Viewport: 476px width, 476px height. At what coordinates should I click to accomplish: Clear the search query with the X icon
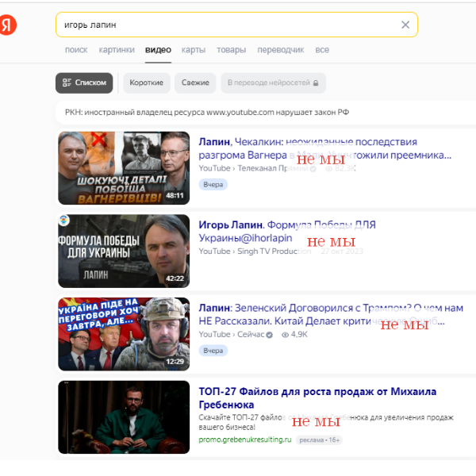(x=405, y=25)
